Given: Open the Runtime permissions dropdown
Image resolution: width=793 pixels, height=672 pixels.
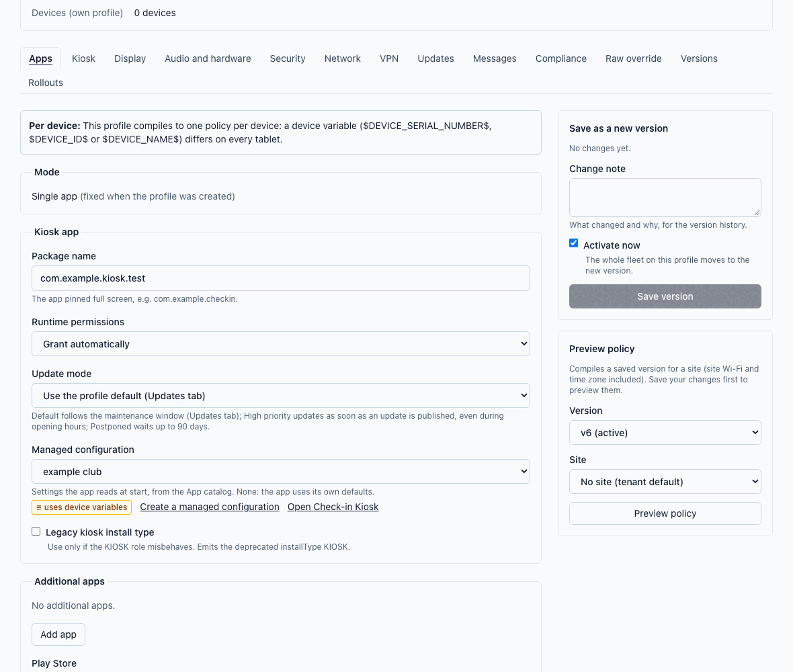Looking at the screenshot, I should click(281, 344).
